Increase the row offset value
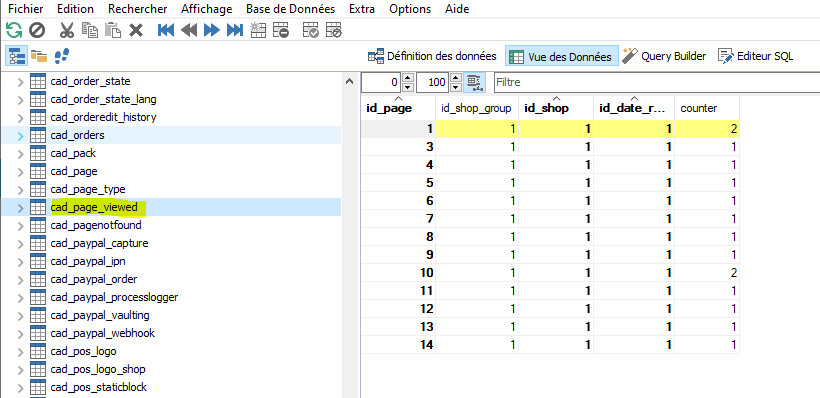Screen dimensions: 820x398 pyautogui.click(x=408, y=77)
